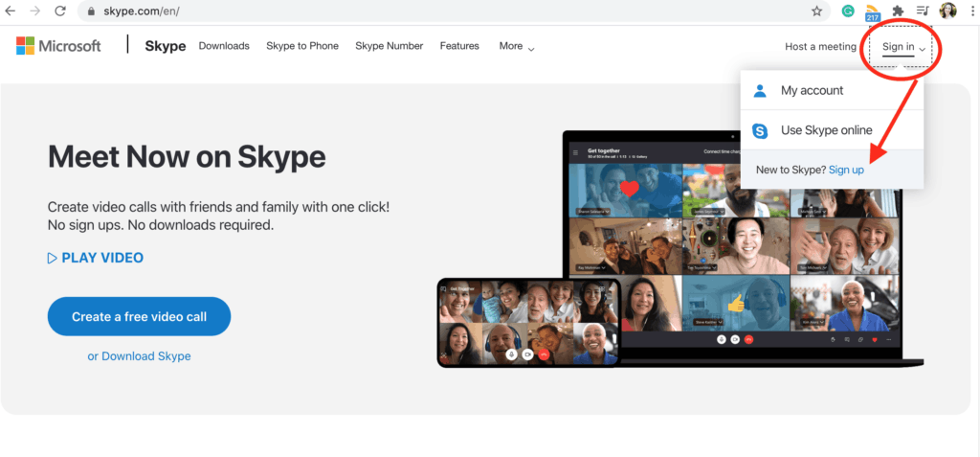
Task: Open the Downloads nav item
Action: pos(224,46)
